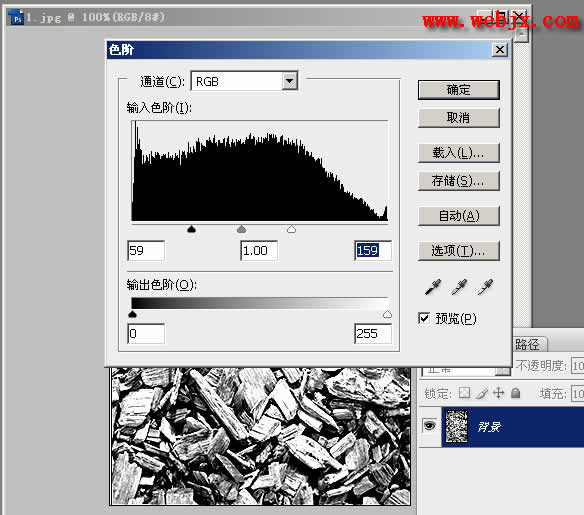Click the 存储(S)... save button
This screenshot has height=515, width=584.
click(458, 181)
